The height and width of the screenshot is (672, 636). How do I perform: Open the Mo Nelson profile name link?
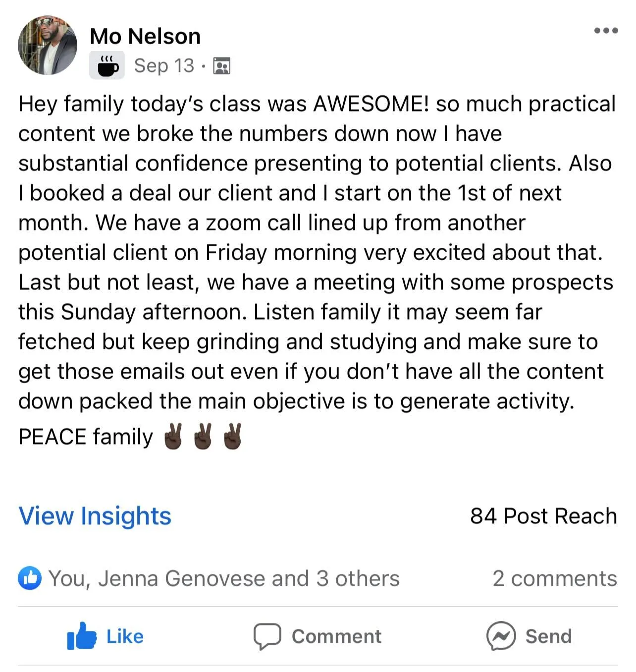145,36
